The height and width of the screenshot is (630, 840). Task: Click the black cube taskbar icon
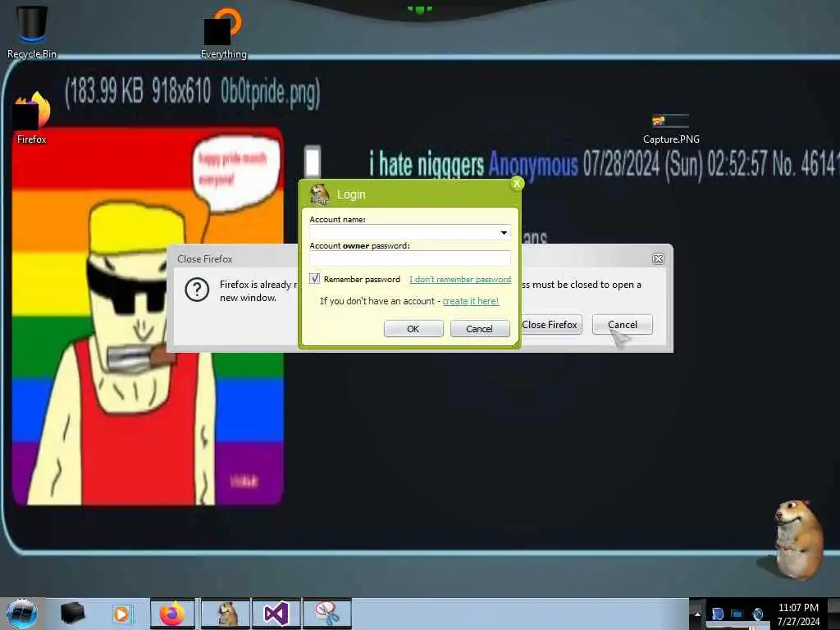coord(72,614)
